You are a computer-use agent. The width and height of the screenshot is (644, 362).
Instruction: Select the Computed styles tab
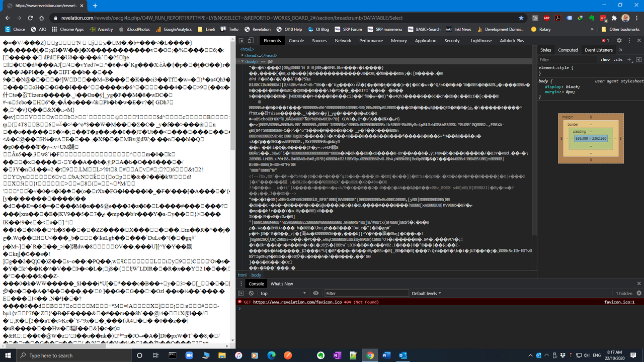click(x=568, y=50)
